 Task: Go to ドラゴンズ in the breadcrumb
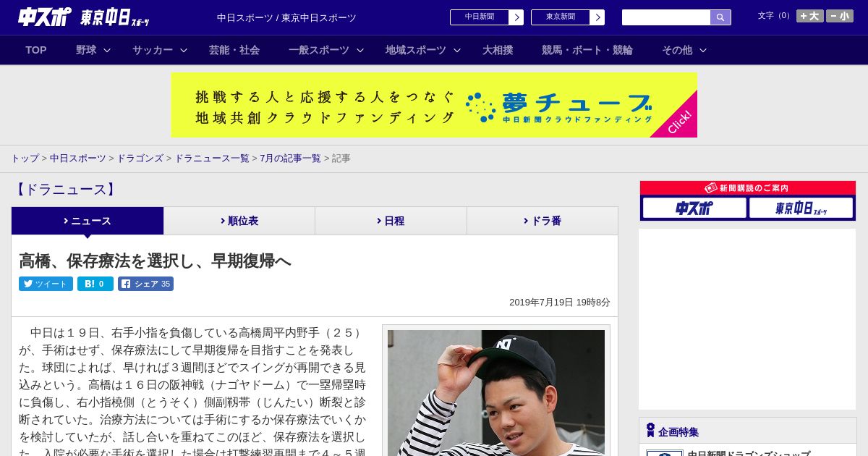(140, 158)
